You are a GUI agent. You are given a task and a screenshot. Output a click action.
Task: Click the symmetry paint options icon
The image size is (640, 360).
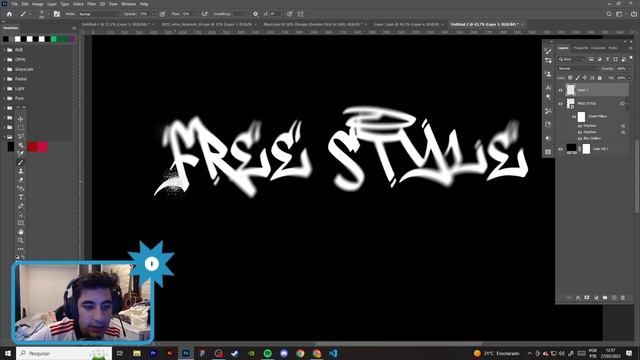coord(301,14)
